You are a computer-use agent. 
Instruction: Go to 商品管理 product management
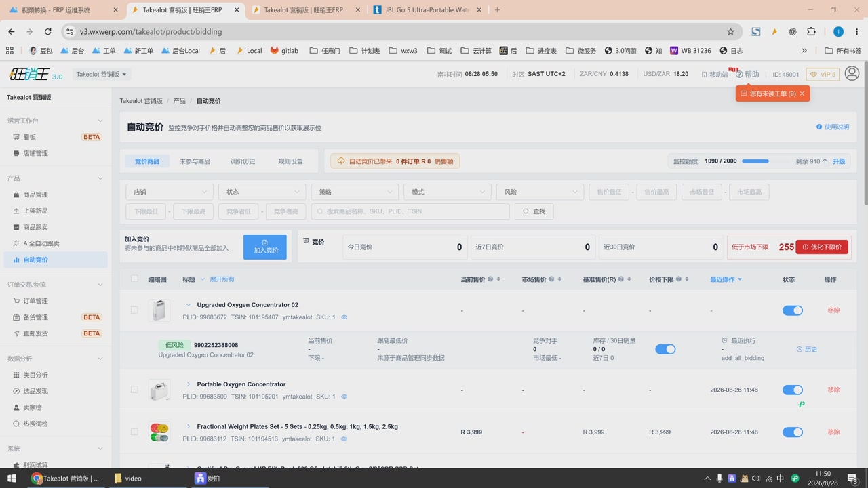56,195
